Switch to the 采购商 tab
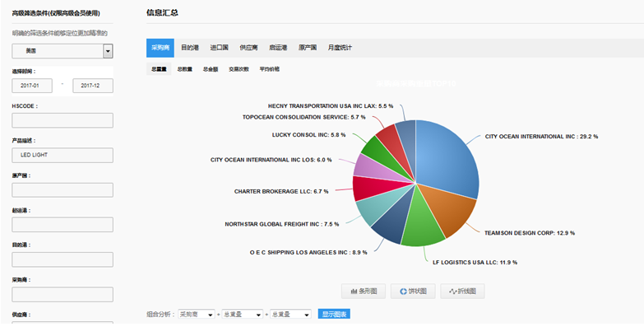 (x=160, y=48)
